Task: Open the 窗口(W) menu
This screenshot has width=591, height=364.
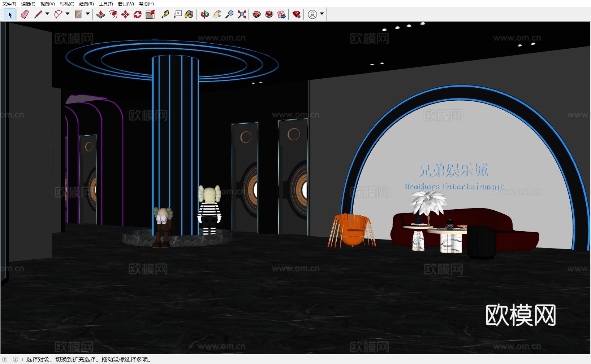Action: (x=126, y=4)
